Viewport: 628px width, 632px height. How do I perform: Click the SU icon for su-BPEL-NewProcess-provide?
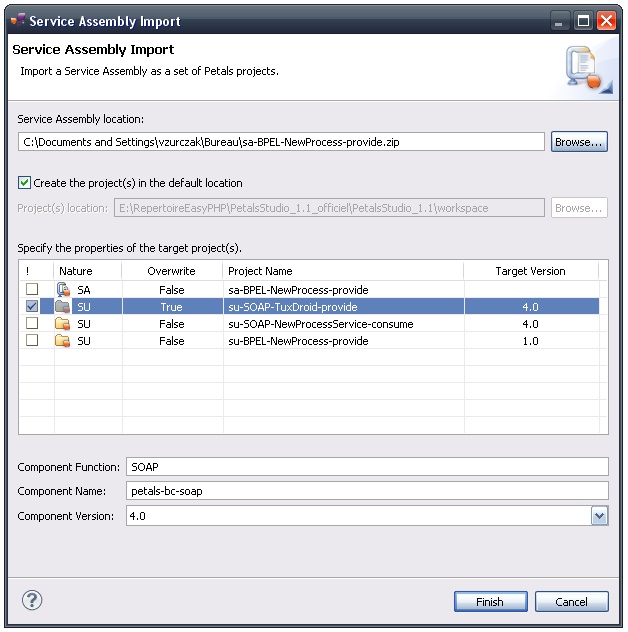(64, 341)
